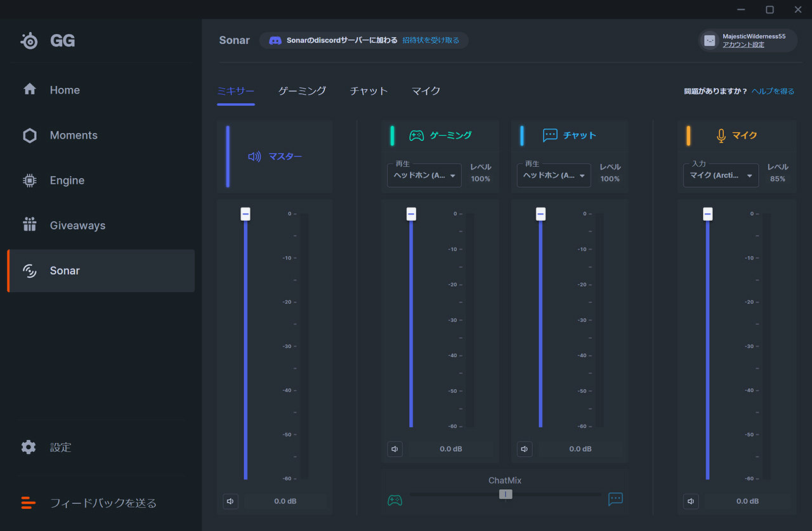Open the Giveaways section
The height and width of the screenshot is (531, 812).
point(77,225)
